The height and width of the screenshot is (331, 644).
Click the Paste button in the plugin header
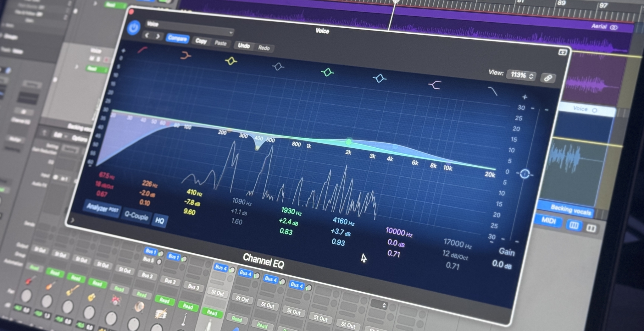[220, 43]
